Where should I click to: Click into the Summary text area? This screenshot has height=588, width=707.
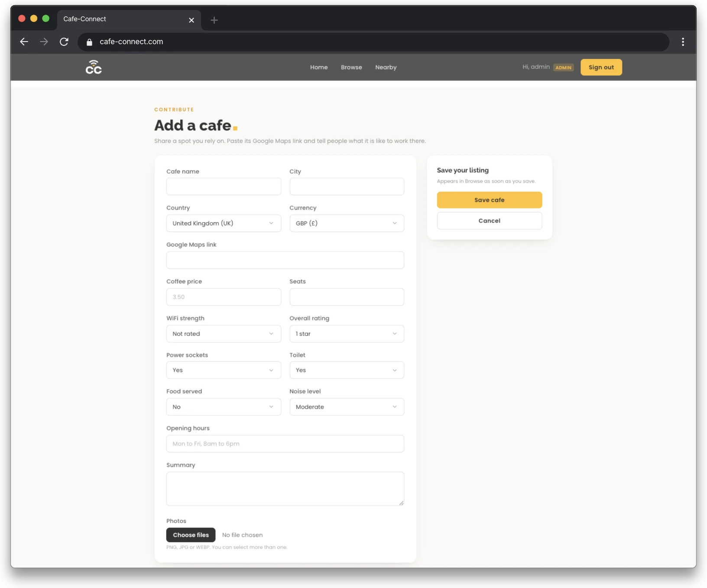click(285, 489)
